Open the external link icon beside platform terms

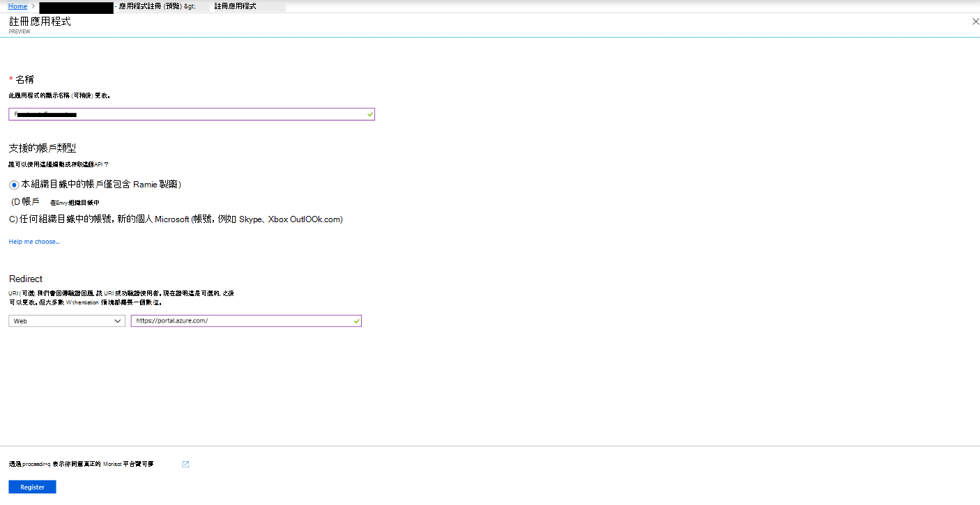185,464
